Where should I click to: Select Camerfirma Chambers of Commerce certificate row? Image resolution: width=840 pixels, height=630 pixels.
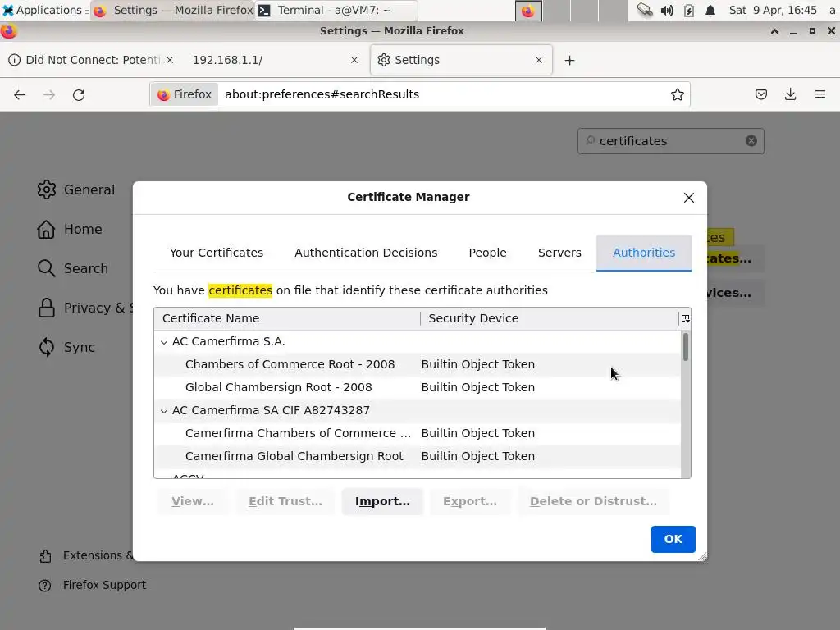418,433
